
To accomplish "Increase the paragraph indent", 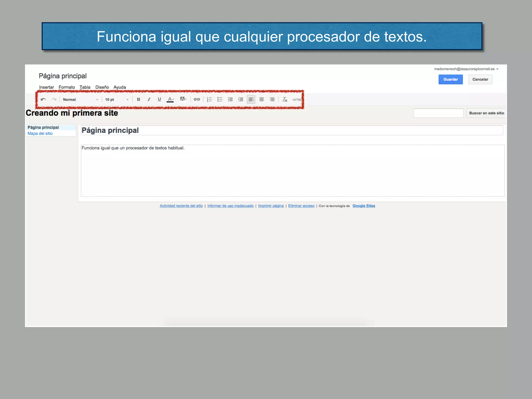I will pyautogui.click(x=241, y=99).
